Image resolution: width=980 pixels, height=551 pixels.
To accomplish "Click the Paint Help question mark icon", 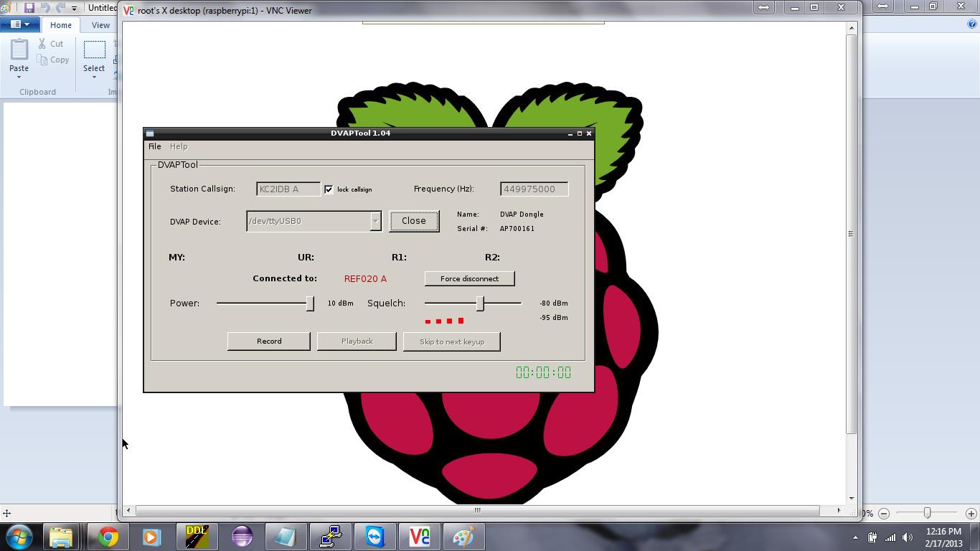I will point(972,24).
